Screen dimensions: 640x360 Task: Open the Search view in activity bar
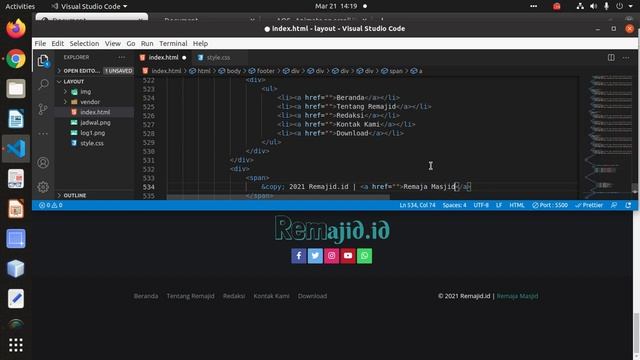tap(43, 84)
